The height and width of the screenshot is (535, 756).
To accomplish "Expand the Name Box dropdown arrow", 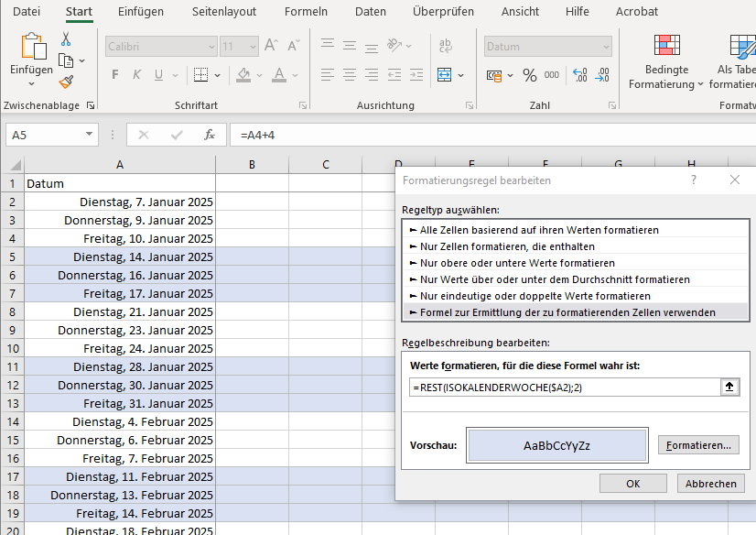I will (x=89, y=134).
